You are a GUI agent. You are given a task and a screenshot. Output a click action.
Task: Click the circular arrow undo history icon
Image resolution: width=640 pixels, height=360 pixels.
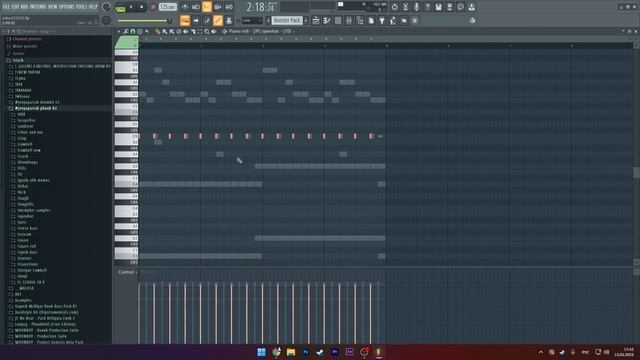click(394, 7)
